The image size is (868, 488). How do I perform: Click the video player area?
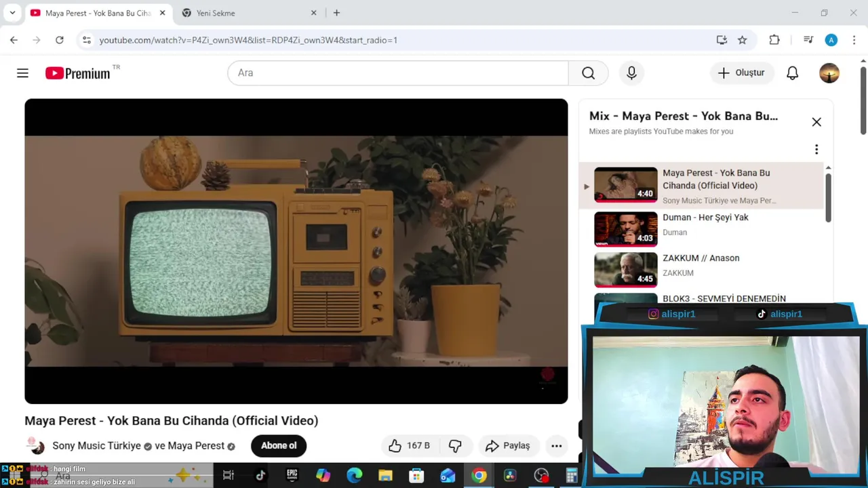pos(296,251)
